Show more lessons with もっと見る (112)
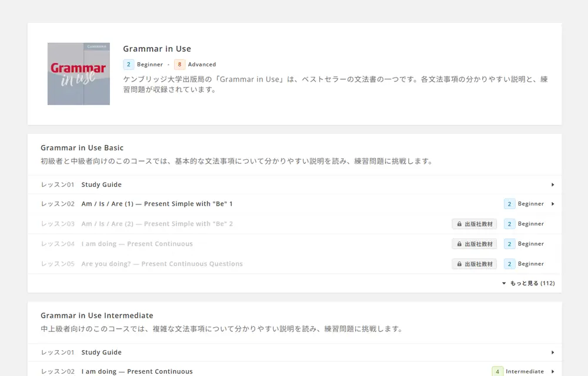588x376 pixels. tap(528, 283)
